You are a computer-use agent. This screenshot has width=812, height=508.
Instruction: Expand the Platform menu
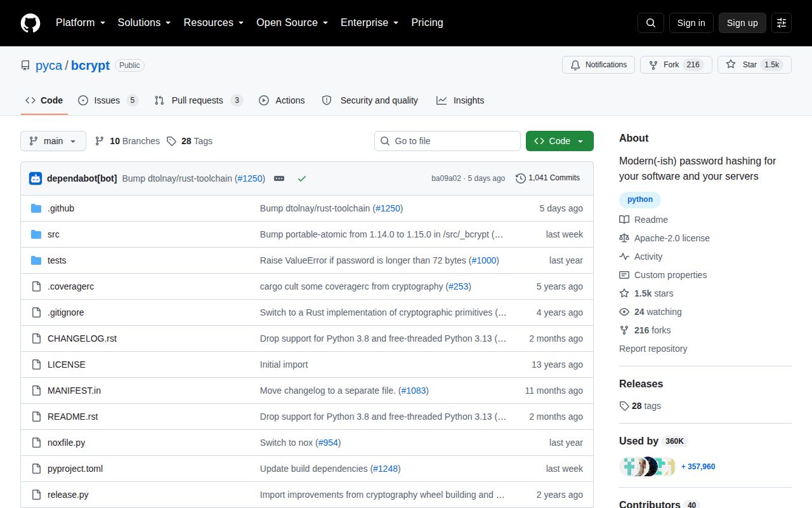tap(79, 23)
